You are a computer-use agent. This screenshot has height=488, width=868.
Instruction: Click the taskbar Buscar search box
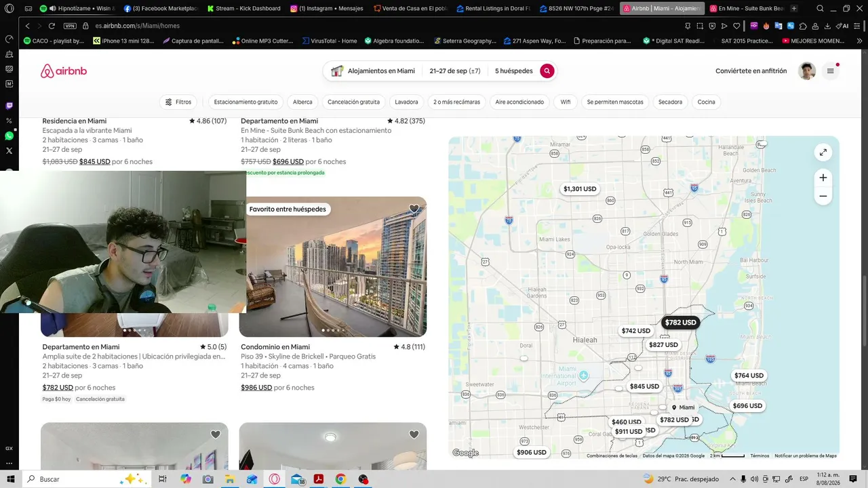click(x=87, y=479)
